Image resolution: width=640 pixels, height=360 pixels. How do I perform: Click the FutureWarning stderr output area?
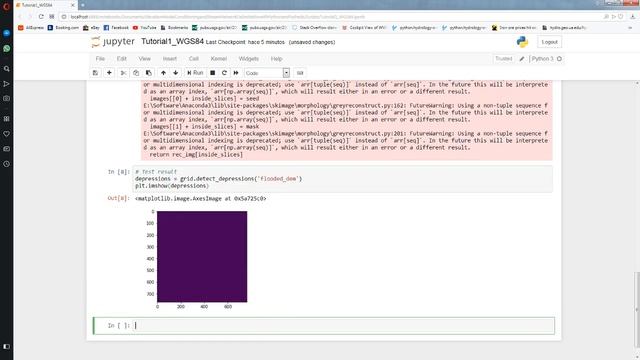(x=347, y=120)
